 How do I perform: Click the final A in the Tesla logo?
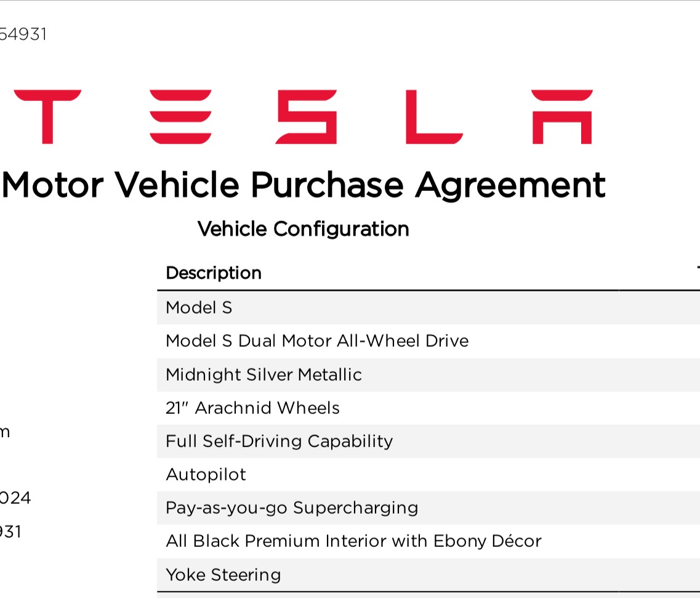[561, 116]
